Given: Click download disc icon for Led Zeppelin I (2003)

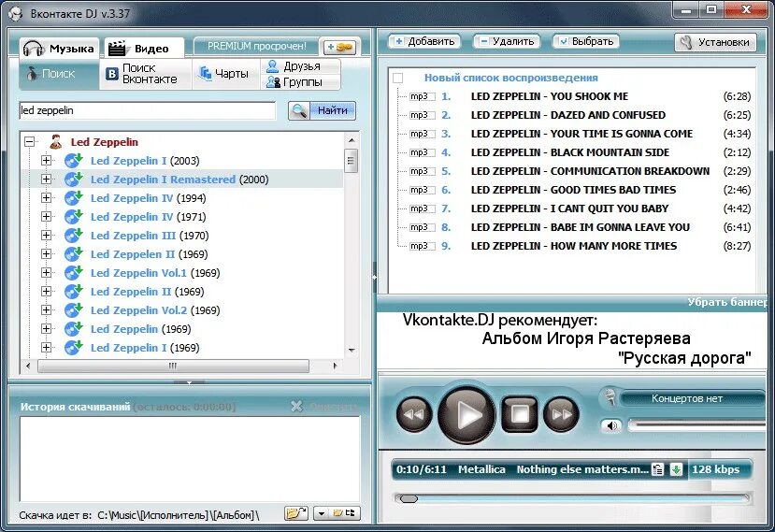Looking at the screenshot, I should [73, 161].
